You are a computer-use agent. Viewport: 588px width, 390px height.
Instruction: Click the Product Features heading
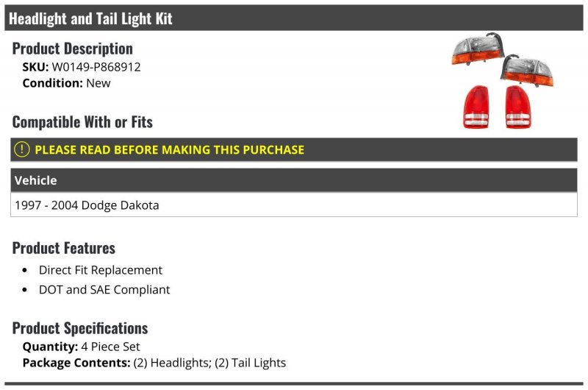pos(64,248)
